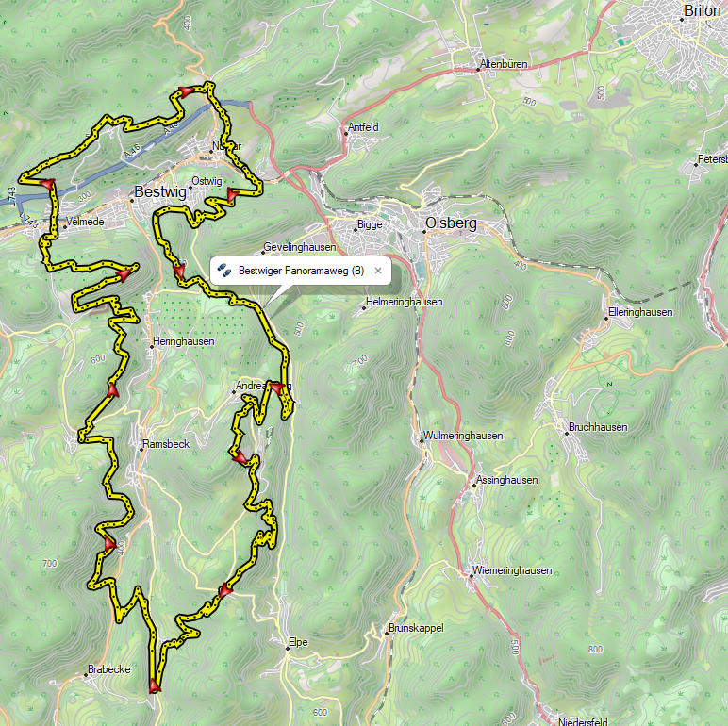Select the Ramsbeck place label
Viewport: 728px width, 726px height.
tap(166, 444)
